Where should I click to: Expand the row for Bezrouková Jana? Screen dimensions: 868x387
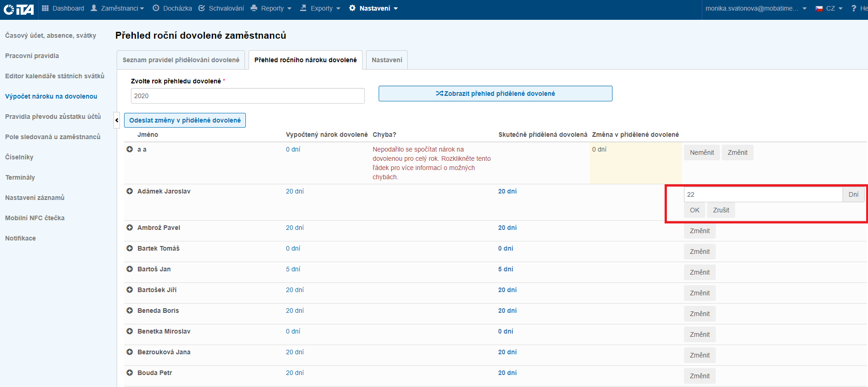[x=130, y=352]
